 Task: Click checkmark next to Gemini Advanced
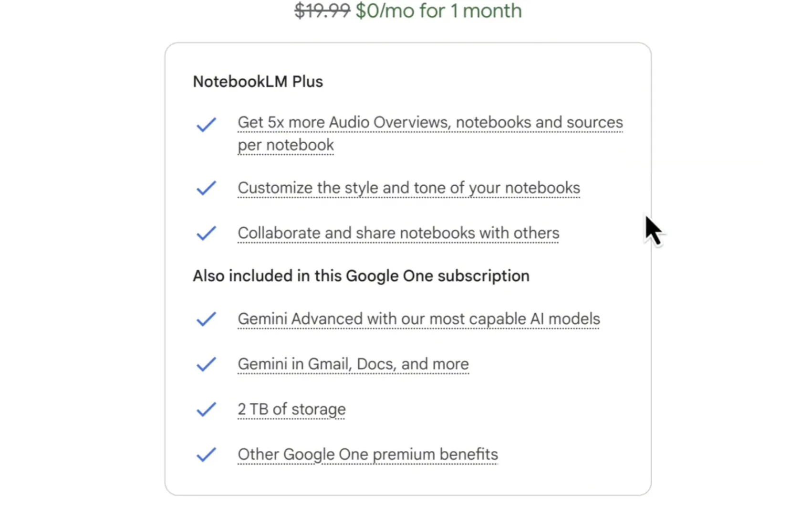[x=206, y=319]
